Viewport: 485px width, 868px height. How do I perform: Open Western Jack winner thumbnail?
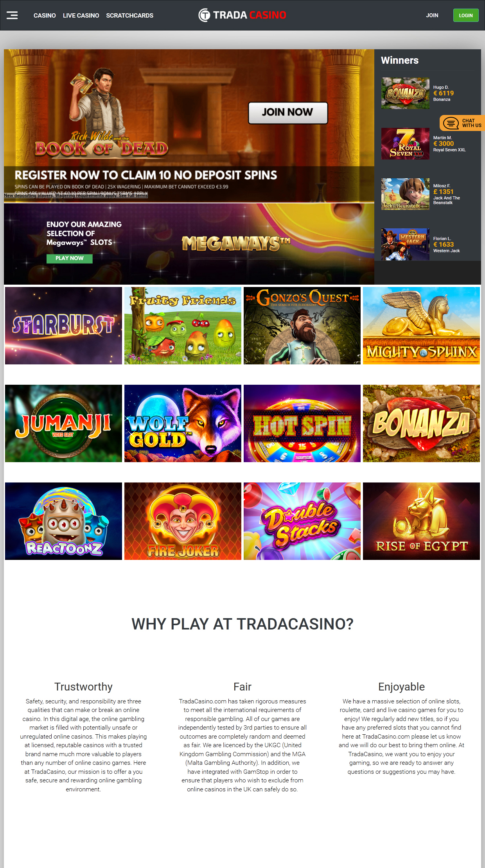[405, 244]
